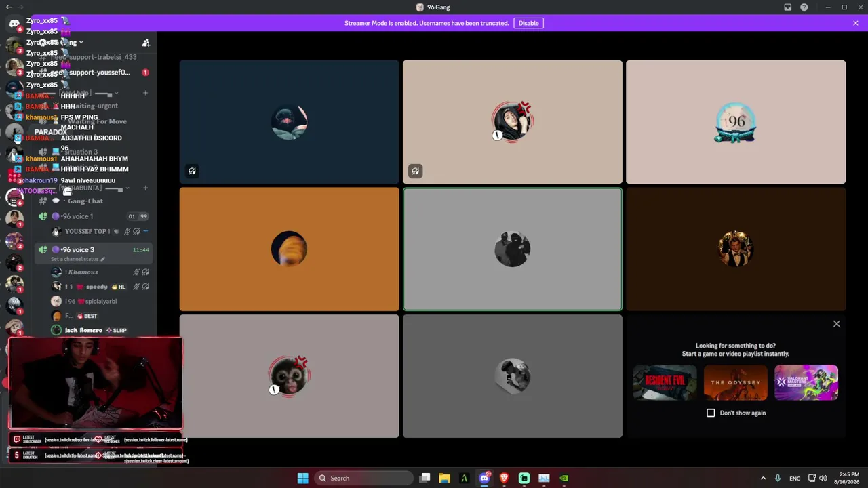Viewport: 868px width, 488px height.
Task: Click the dark brown participant tile
Action: click(736, 249)
